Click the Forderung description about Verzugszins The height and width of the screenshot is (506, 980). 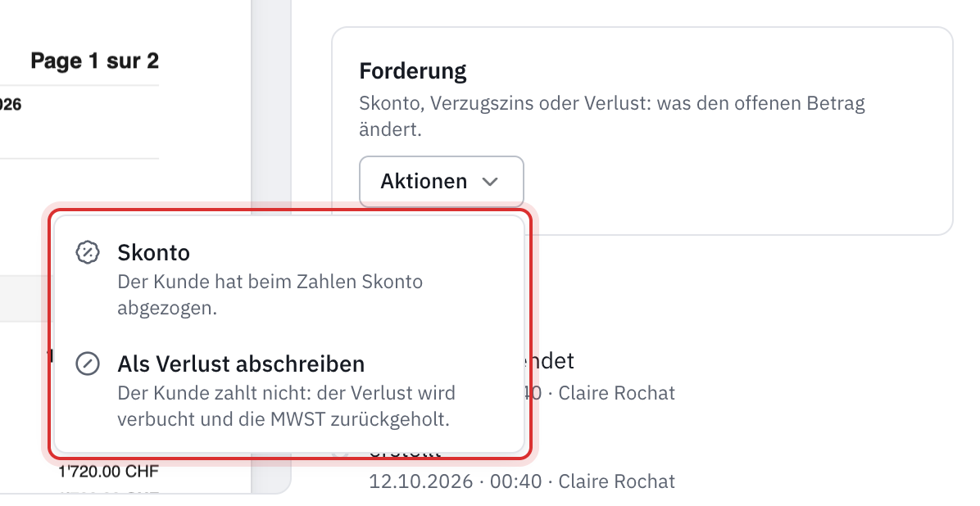pos(612,116)
